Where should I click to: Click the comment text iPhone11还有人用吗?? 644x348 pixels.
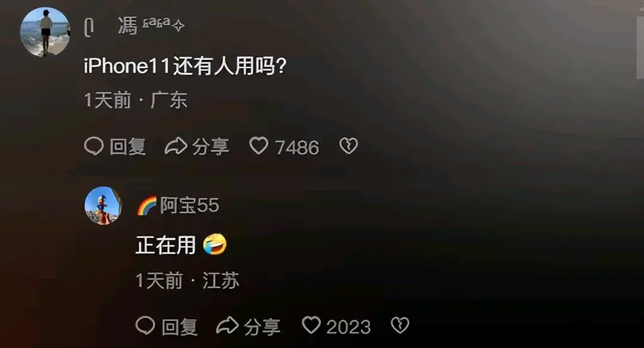pyautogui.click(x=185, y=66)
